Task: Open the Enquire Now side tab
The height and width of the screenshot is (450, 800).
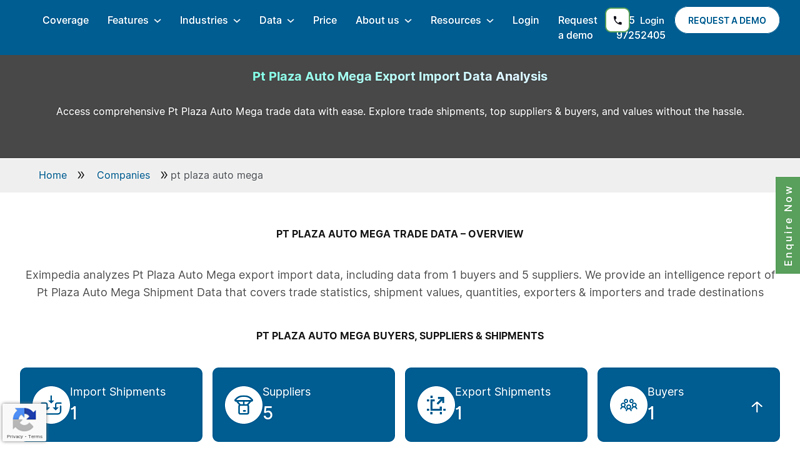Action: tap(788, 225)
